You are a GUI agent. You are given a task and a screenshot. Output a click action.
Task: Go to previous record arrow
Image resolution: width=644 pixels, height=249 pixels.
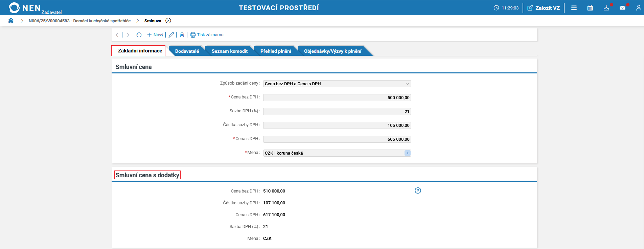(x=117, y=35)
